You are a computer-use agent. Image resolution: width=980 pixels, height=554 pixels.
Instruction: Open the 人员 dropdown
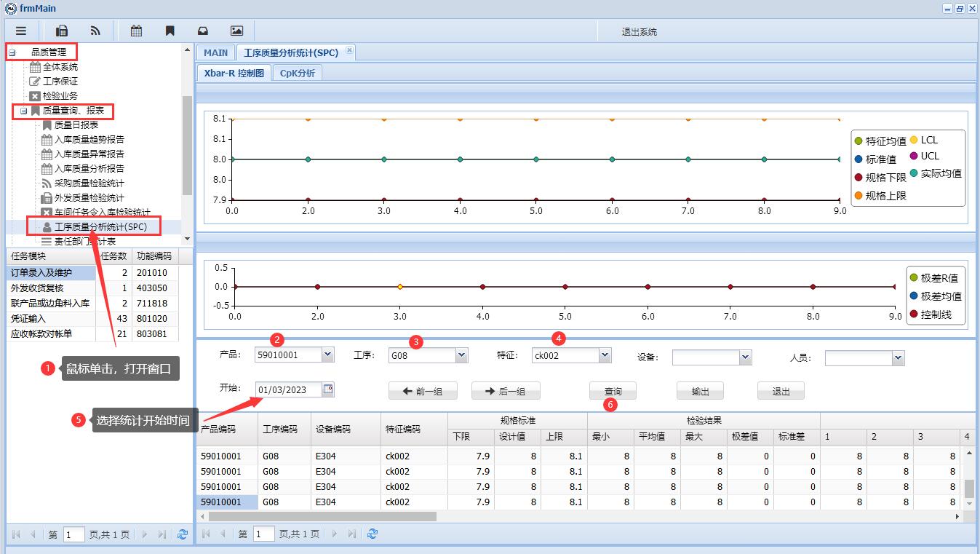pos(898,358)
